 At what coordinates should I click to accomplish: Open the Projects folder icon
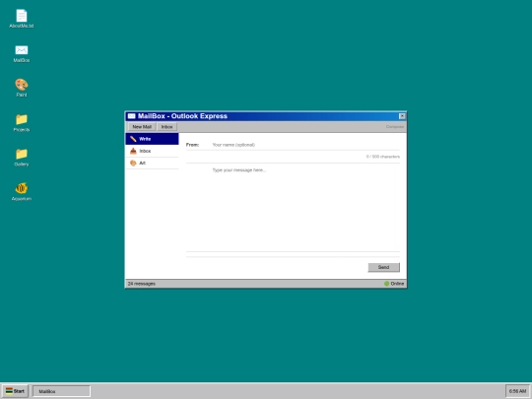coord(22,122)
